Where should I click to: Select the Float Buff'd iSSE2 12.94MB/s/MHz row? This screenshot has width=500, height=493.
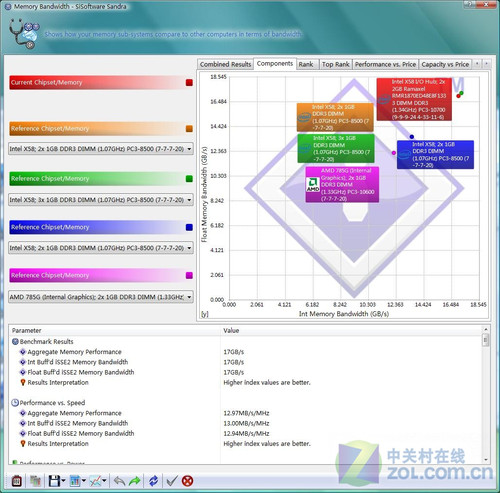[x=245, y=433]
